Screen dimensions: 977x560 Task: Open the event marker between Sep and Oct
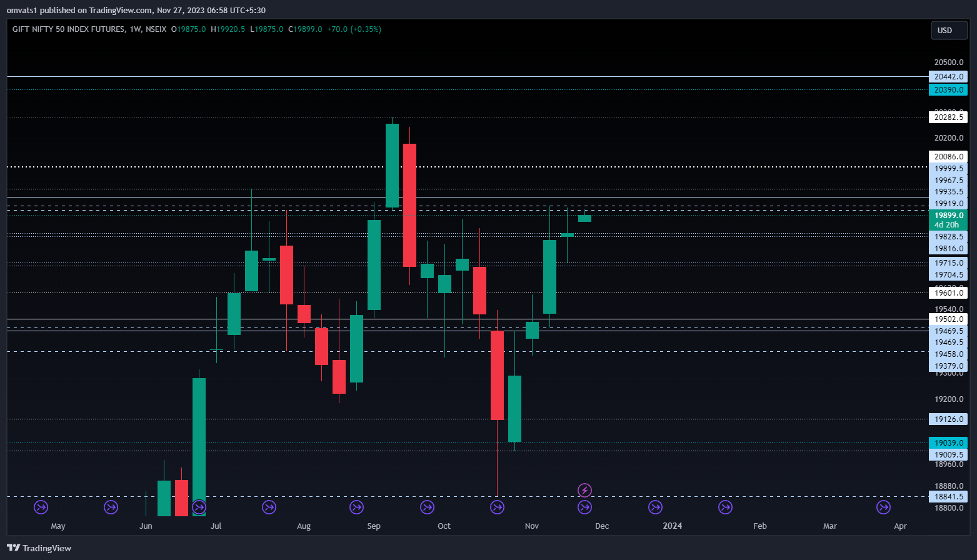click(427, 507)
